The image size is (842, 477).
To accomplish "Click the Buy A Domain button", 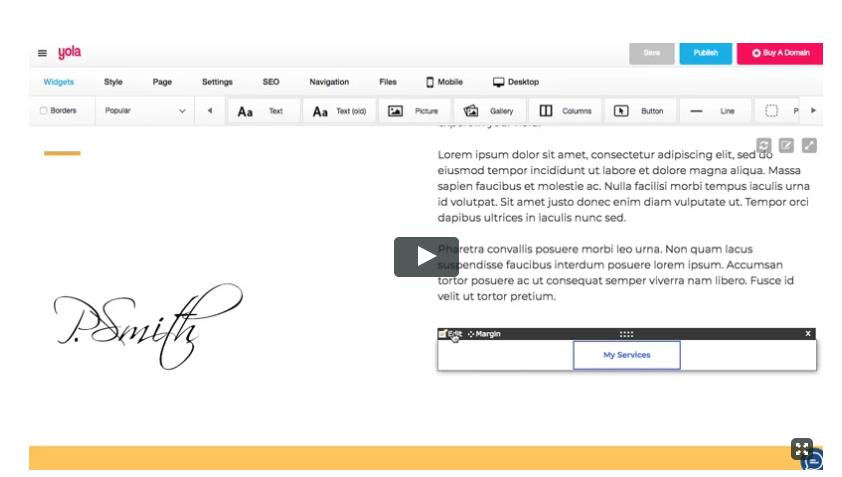I will (780, 53).
